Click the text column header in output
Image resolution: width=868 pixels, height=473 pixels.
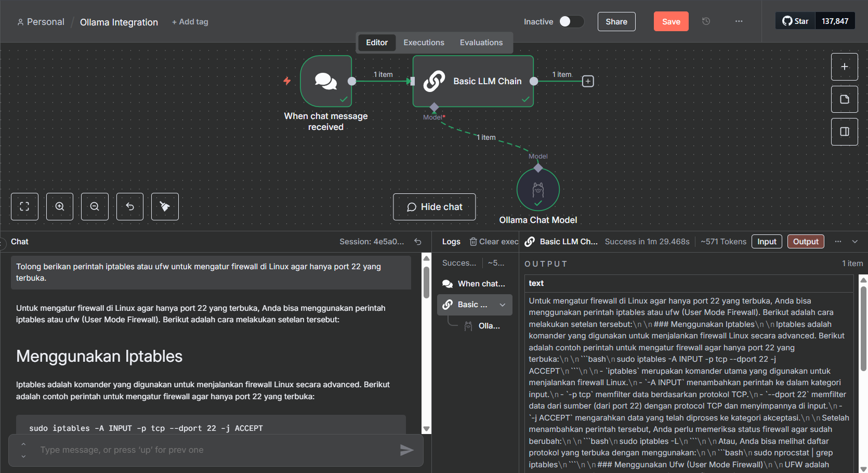click(536, 283)
